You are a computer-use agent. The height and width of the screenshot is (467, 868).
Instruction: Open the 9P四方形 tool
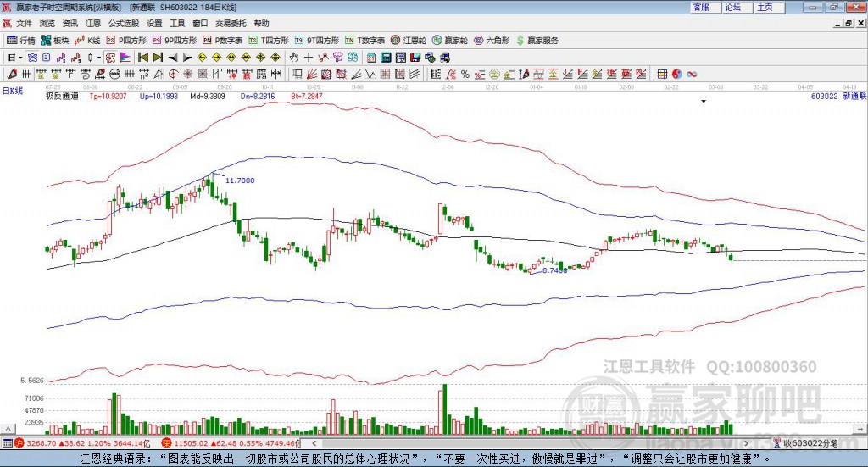point(174,41)
